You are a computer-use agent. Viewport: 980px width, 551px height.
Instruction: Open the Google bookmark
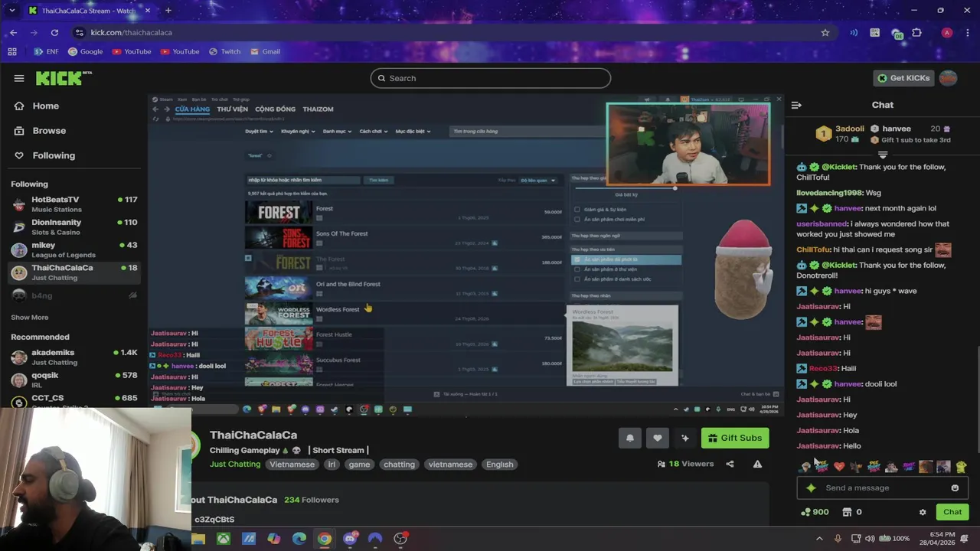pyautogui.click(x=85, y=51)
